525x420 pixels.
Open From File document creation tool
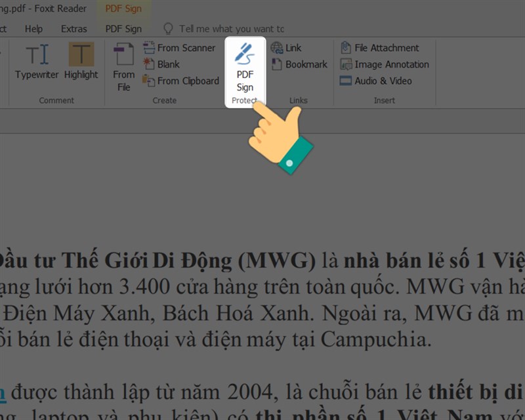tap(123, 64)
